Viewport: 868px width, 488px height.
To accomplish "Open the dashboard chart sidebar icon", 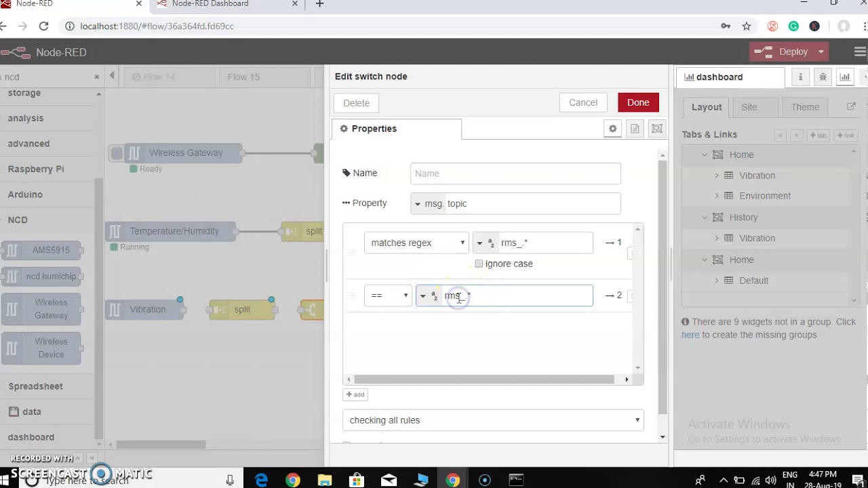I will pyautogui.click(x=845, y=77).
